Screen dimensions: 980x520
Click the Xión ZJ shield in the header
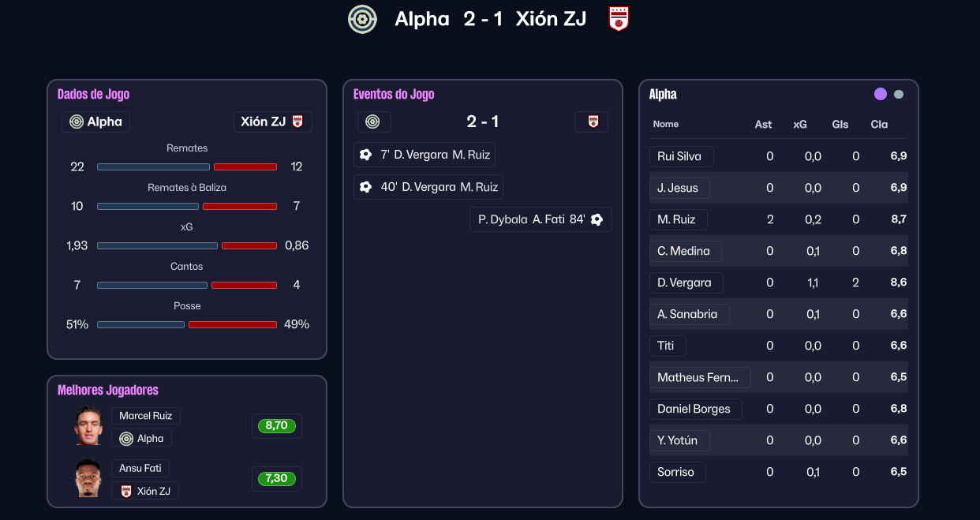[x=619, y=19]
